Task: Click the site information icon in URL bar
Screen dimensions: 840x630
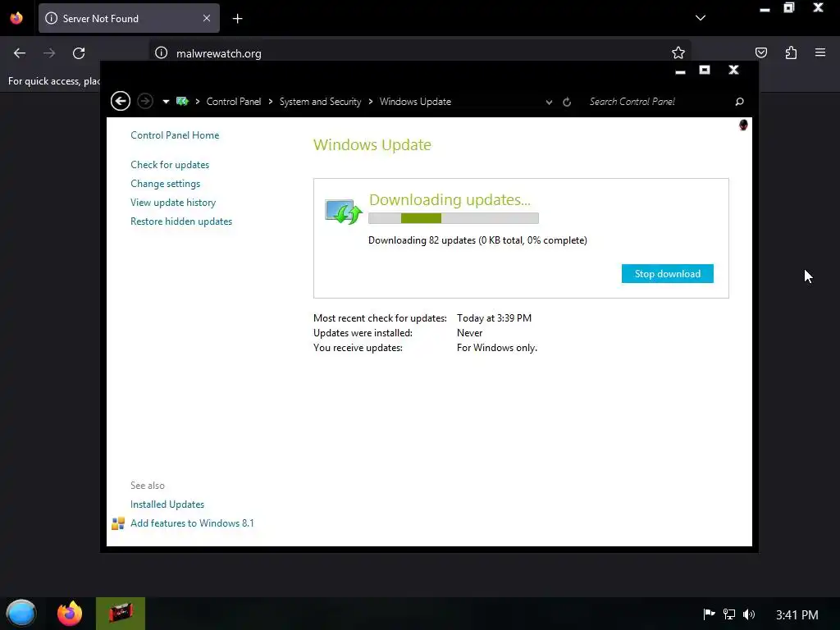Action: [162, 53]
